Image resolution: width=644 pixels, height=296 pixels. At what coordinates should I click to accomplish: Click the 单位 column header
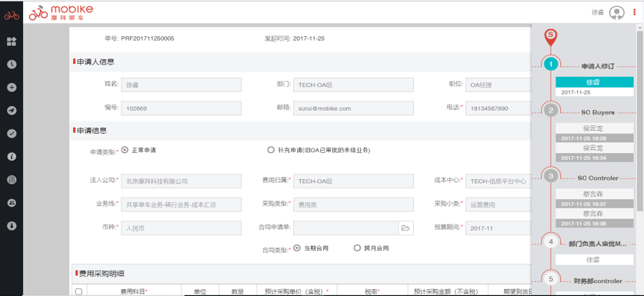pos(200,291)
